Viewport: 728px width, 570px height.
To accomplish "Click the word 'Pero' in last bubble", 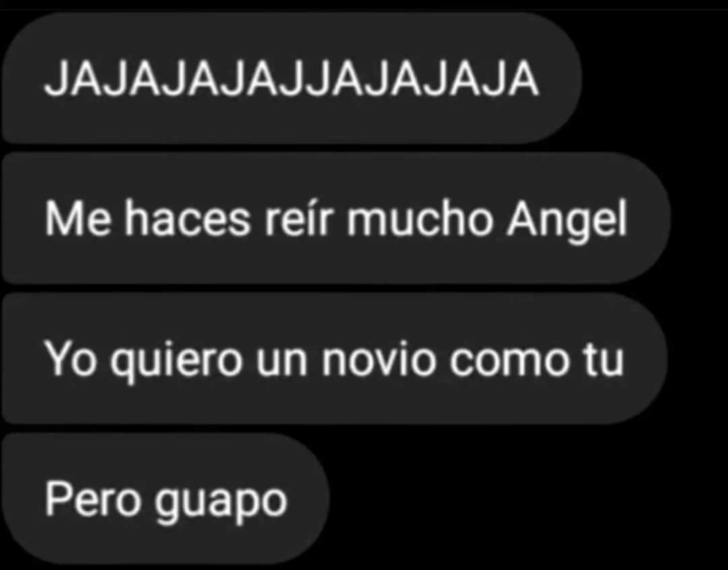I will coord(93,499).
